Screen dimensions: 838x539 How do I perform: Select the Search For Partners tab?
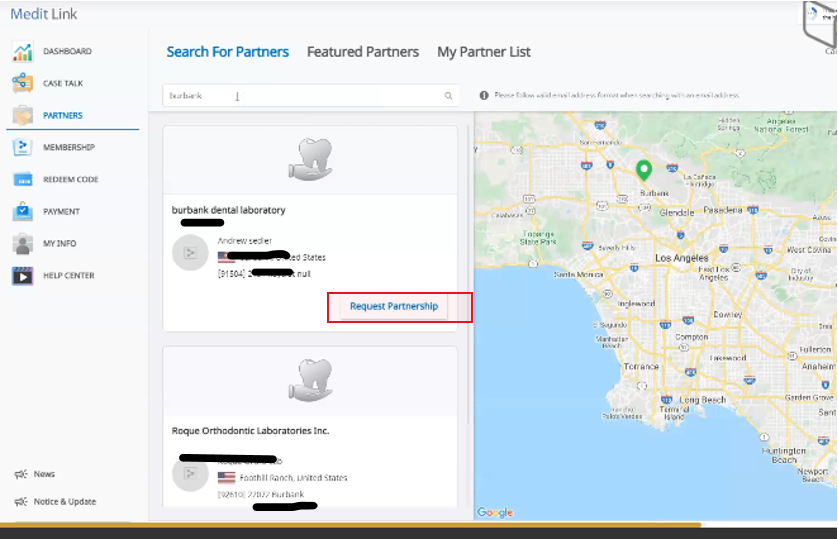227,52
